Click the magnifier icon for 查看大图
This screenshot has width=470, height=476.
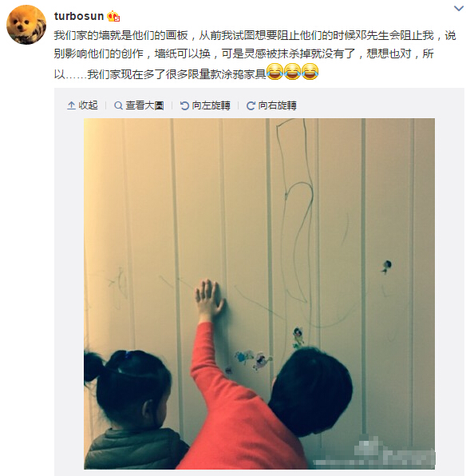coord(118,105)
